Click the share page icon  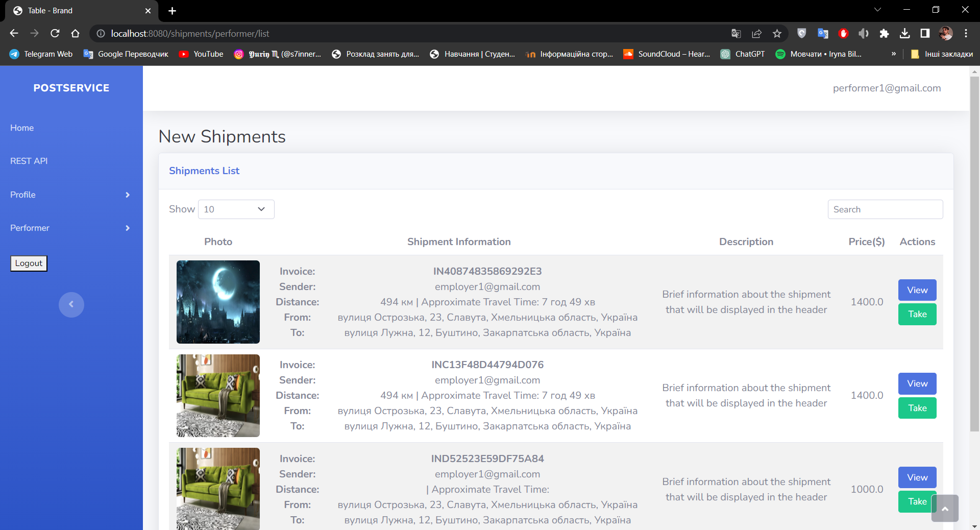[x=756, y=33]
